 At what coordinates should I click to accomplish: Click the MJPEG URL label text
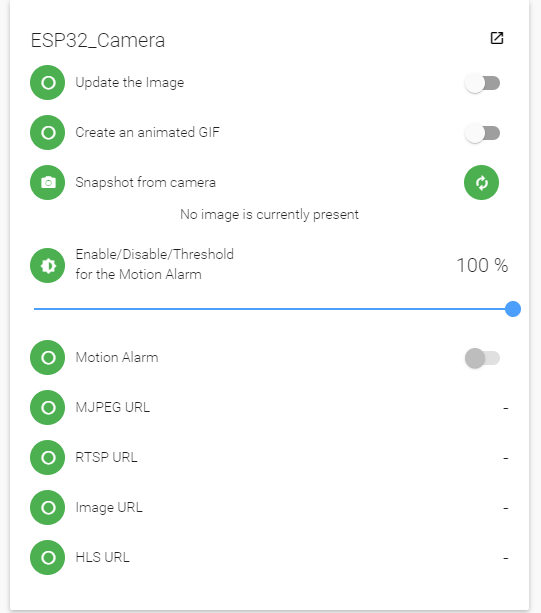coord(113,407)
